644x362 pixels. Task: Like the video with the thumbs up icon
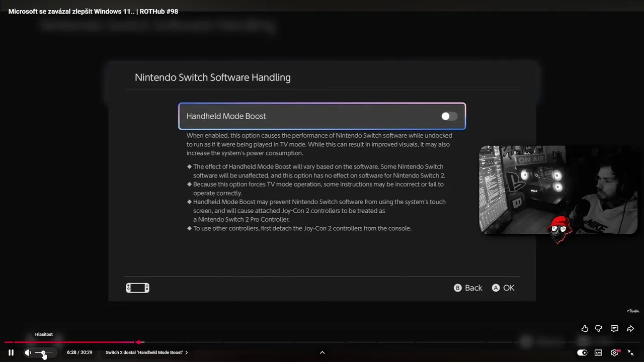(x=585, y=328)
